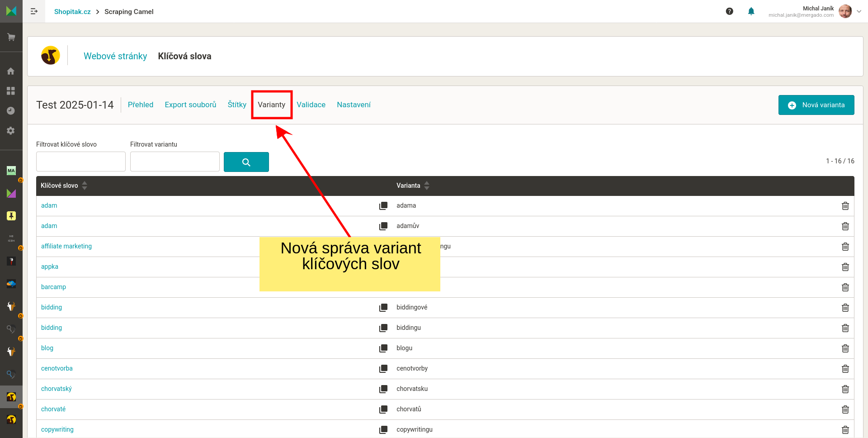Viewport: 868px width, 438px height.
Task: Open the Validace tab
Action: 311,105
